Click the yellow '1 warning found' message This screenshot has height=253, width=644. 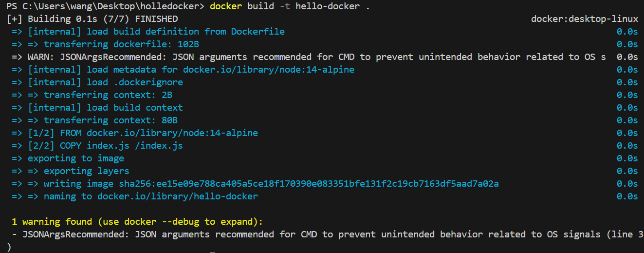(137, 222)
